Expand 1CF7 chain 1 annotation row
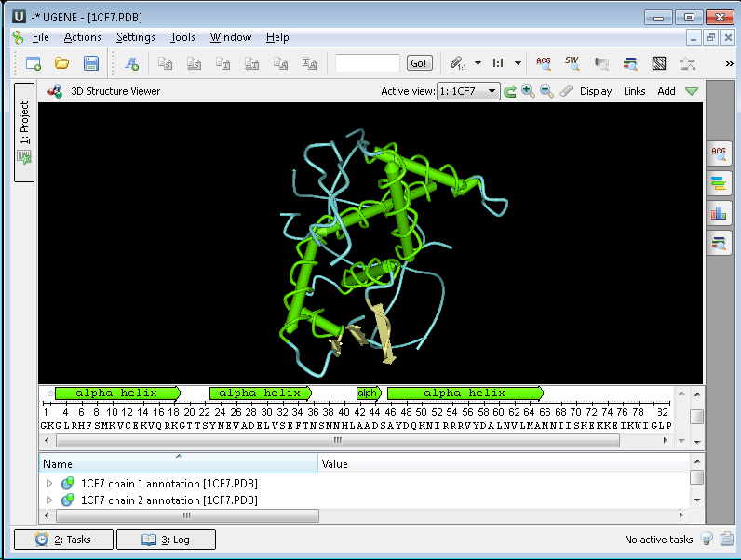 point(49,484)
